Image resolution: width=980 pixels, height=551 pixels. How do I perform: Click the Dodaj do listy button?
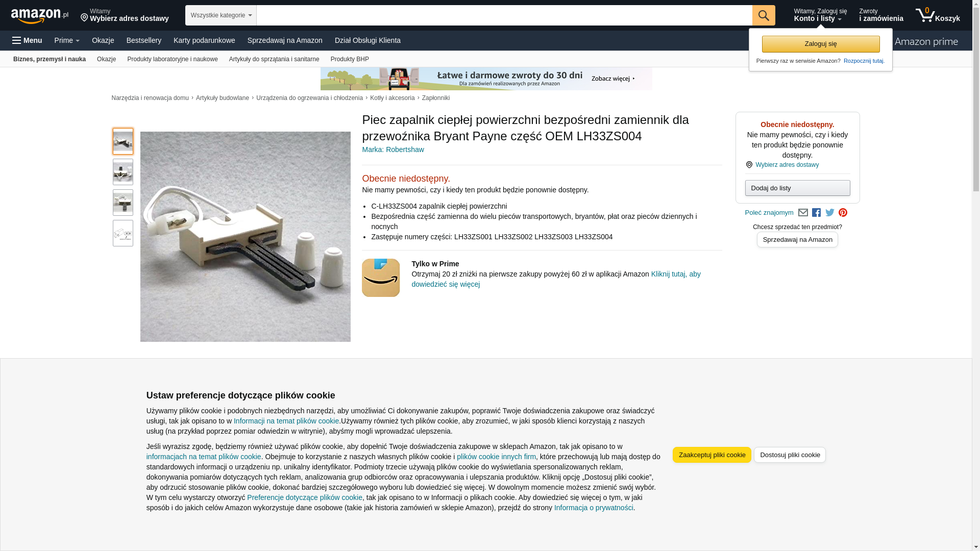[x=797, y=188]
